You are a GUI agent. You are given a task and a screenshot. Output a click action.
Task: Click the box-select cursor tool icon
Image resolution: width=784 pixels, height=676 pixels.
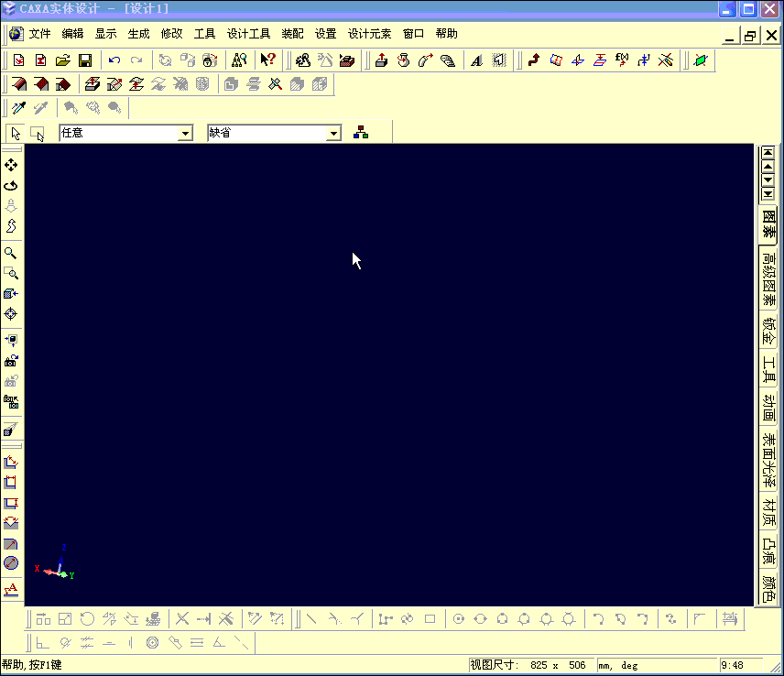[x=38, y=134]
